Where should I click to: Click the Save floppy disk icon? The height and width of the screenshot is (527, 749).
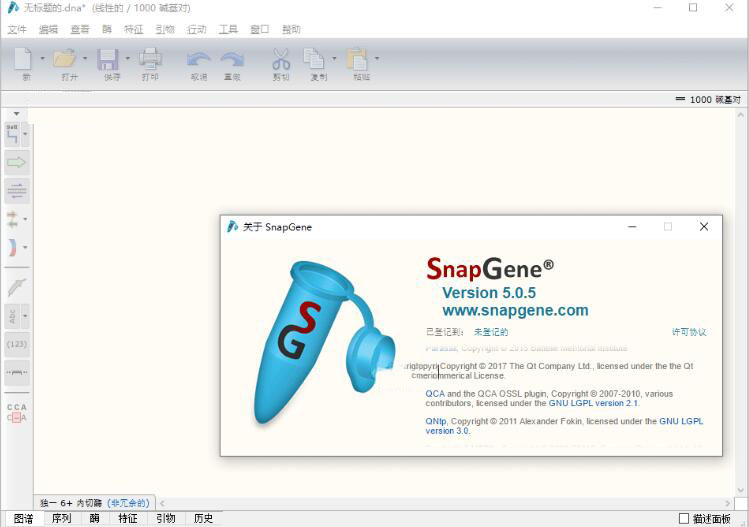(x=107, y=60)
